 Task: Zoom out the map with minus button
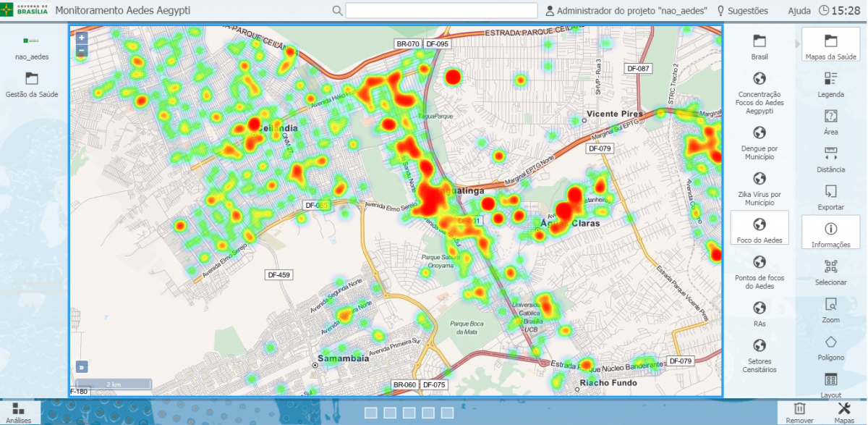82,51
